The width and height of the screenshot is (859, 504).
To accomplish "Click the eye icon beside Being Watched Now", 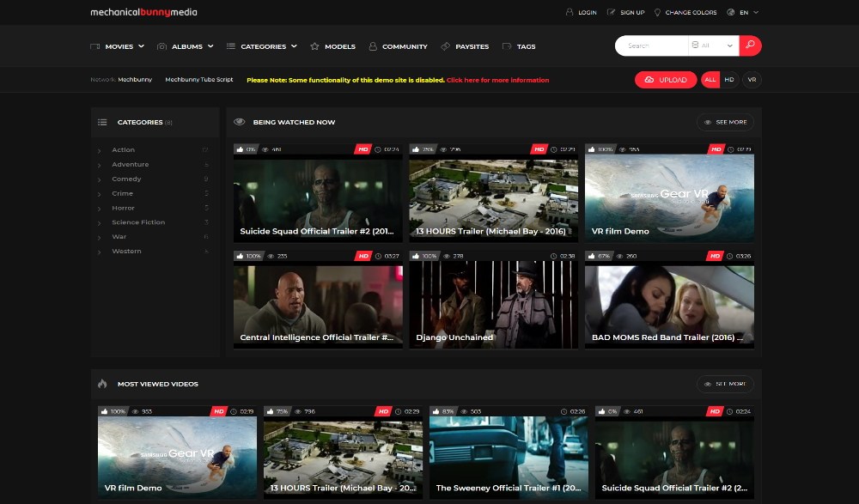I will (x=240, y=122).
